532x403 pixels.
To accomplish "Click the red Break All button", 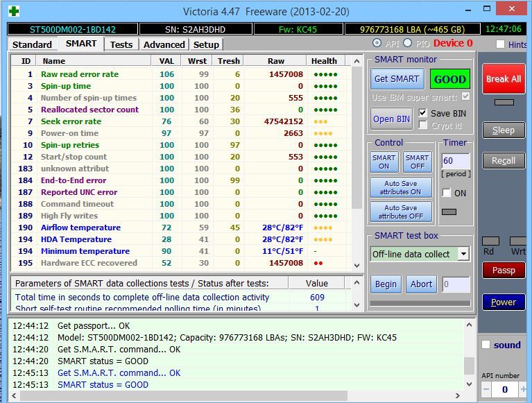I will 504,79.
